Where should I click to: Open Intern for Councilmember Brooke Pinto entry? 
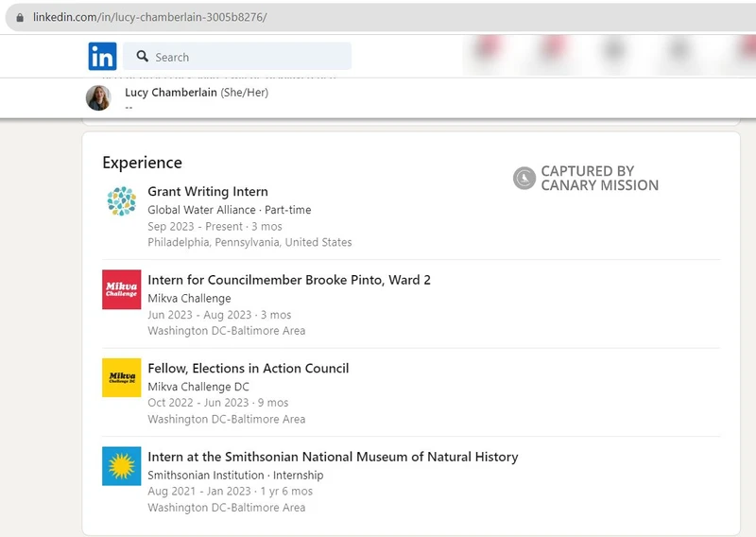pos(289,280)
